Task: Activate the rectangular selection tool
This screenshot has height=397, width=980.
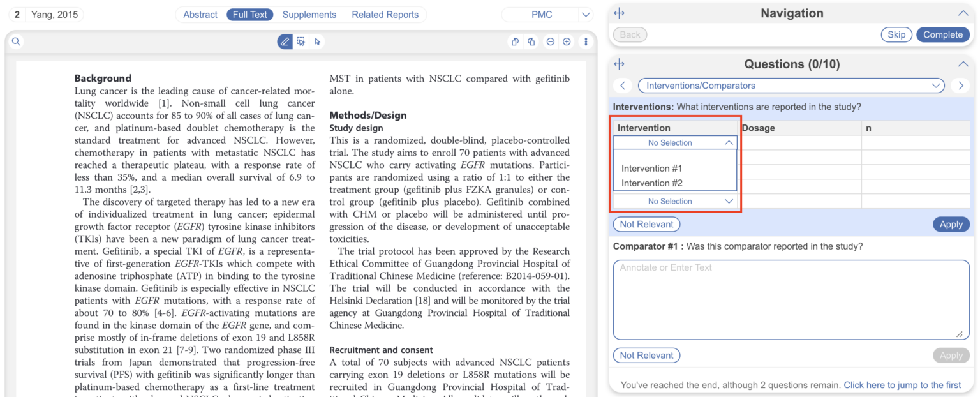Action: coord(301,41)
